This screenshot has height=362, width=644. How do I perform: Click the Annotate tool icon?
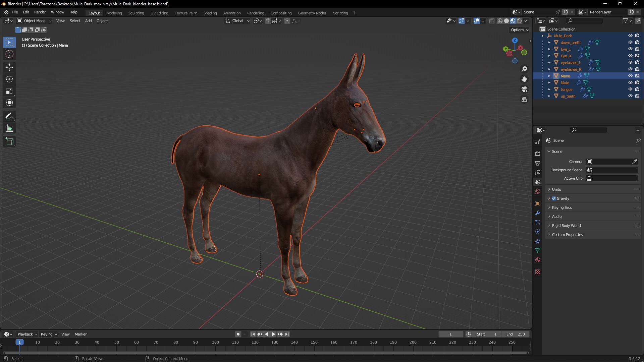pos(9,116)
